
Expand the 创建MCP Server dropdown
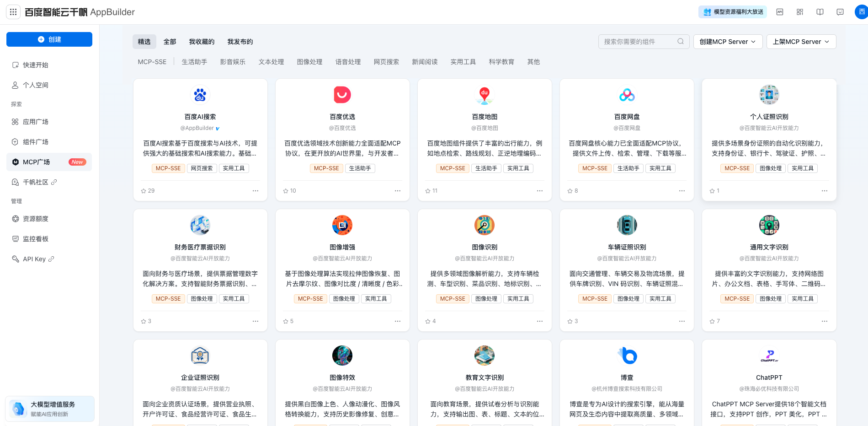tap(728, 42)
